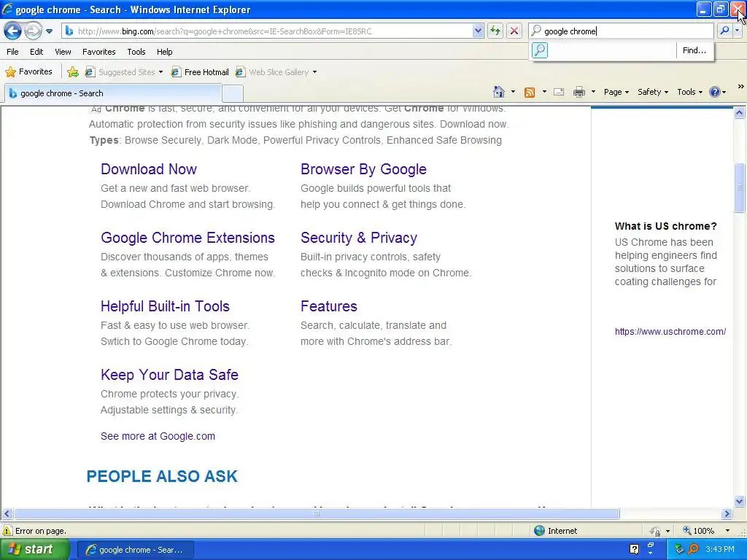Viewport: 747px width, 560px height.
Task: Open the File menu
Action: (x=13, y=52)
